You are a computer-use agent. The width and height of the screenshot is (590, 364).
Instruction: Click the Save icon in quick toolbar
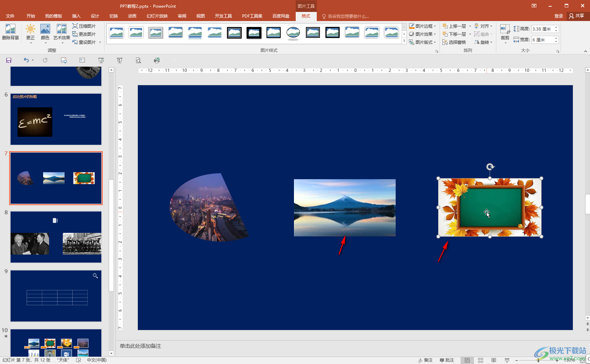coord(9,60)
